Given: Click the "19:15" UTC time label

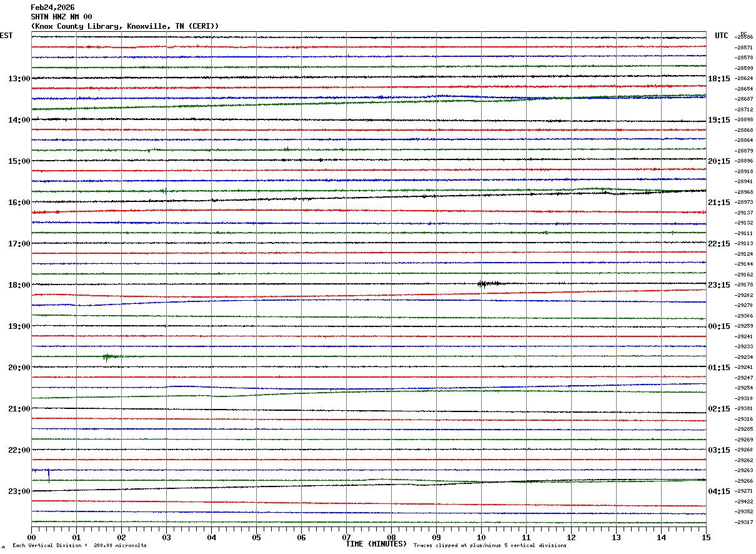Looking at the screenshot, I should [719, 120].
